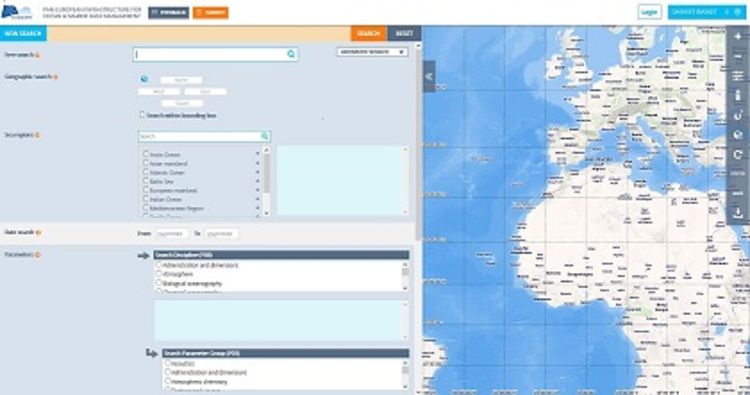
Task: Collapse the map panel with the double-chevron icon
Action: (429, 76)
